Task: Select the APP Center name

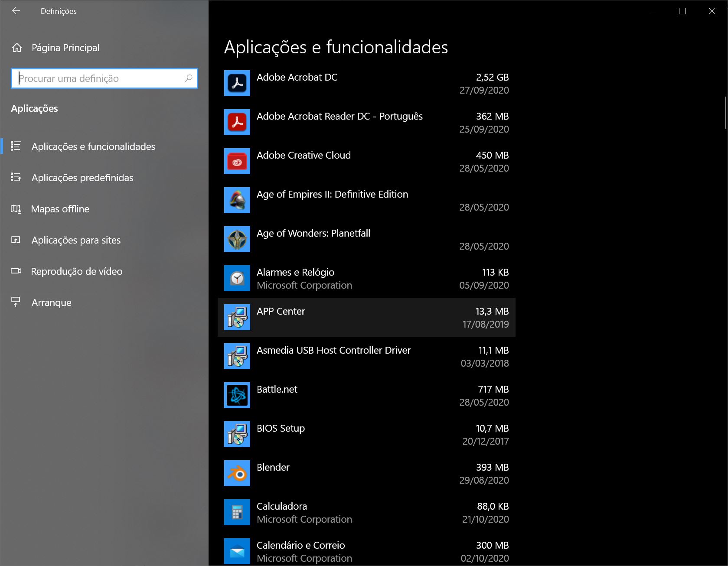Action: (x=281, y=311)
